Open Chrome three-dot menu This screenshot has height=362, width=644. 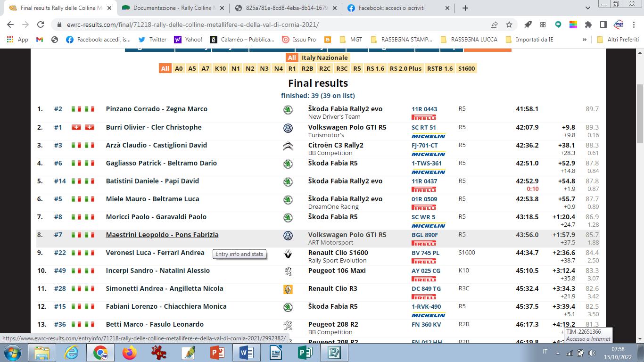coord(634,25)
